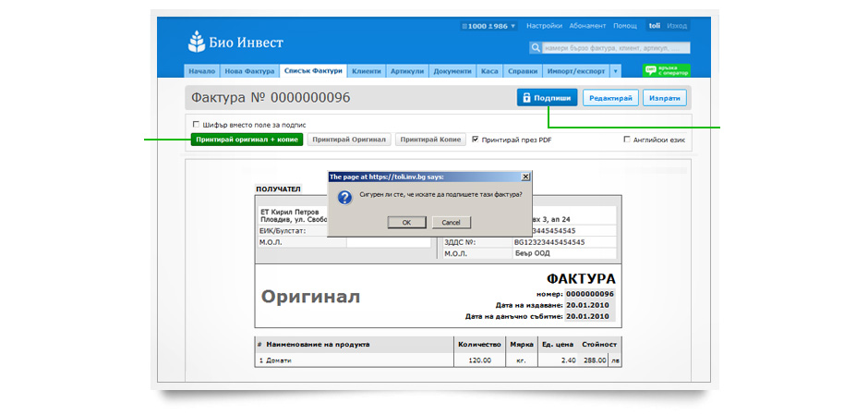Open the Настройки settings link
This screenshot has height=415, width=868.
pyautogui.click(x=545, y=26)
